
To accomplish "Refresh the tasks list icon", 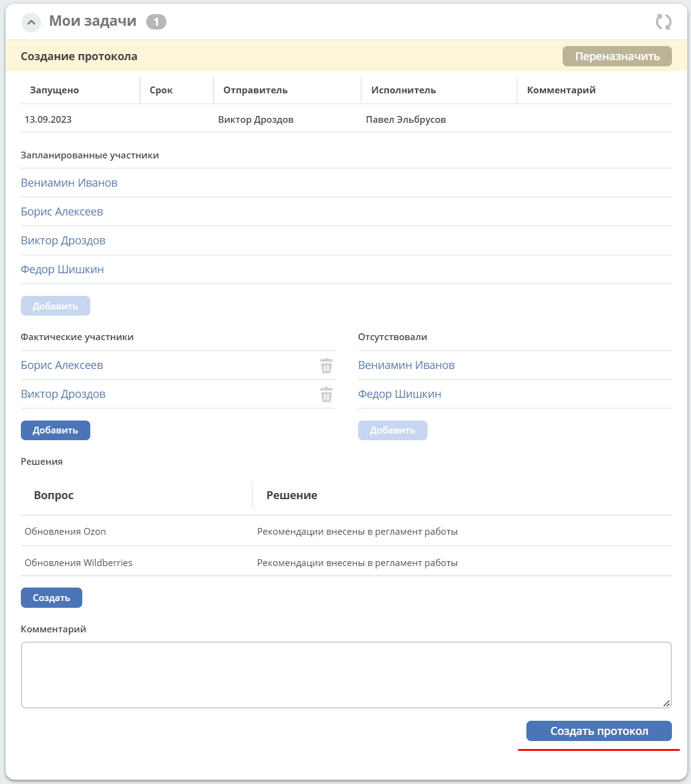I will (663, 22).
